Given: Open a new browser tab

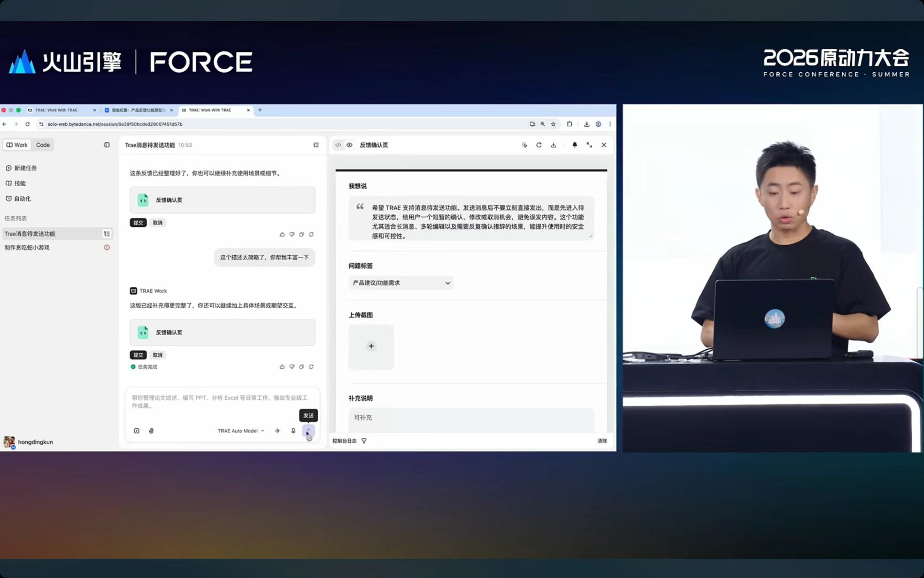Looking at the screenshot, I should tap(260, 110).
